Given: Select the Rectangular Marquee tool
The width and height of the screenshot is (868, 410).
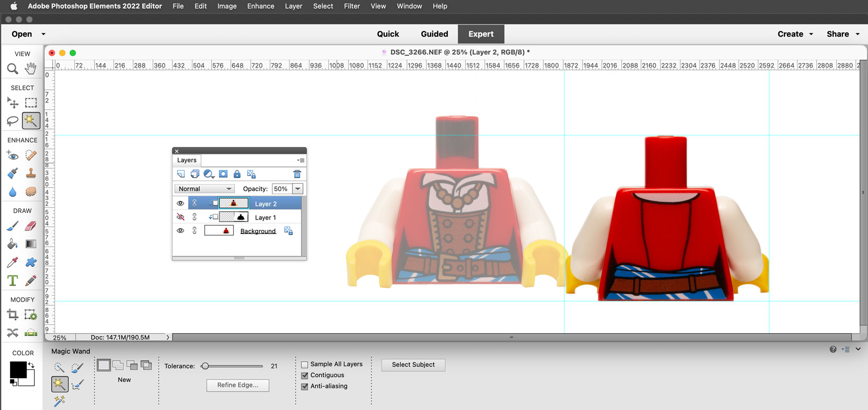Looking at the screenshot, I should (31, 102).
